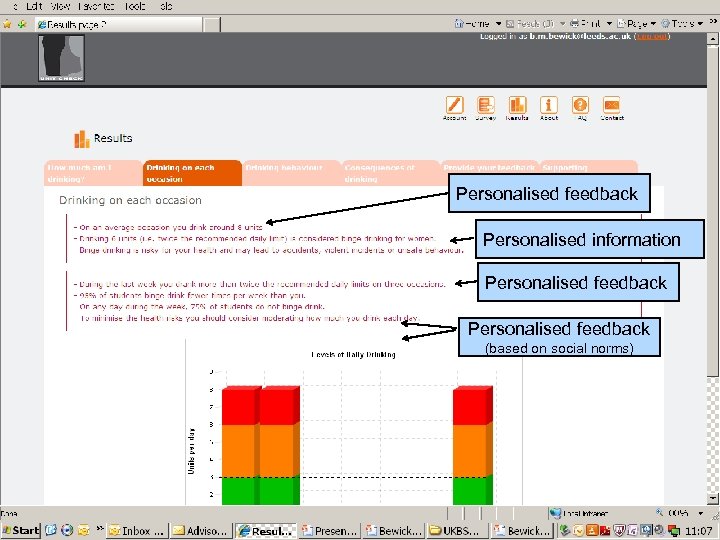
Task: Click the Add to Favorites icon
Action: pos(22,24)
